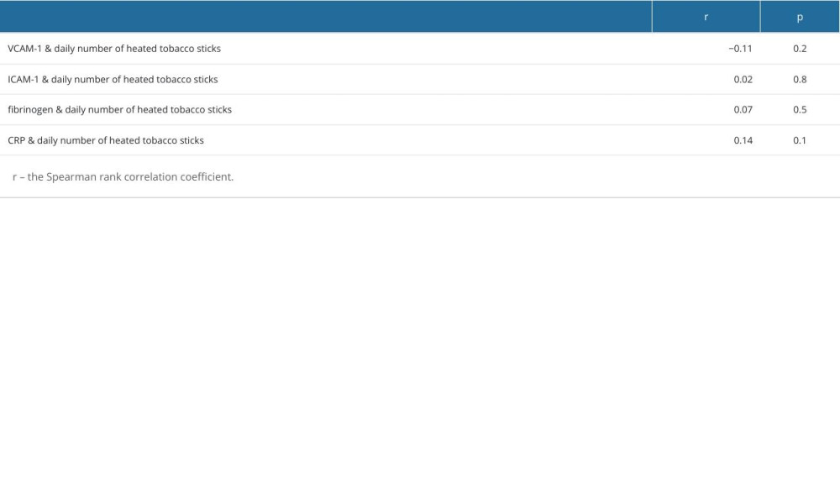Click the 'r' column header

point(706,17)
